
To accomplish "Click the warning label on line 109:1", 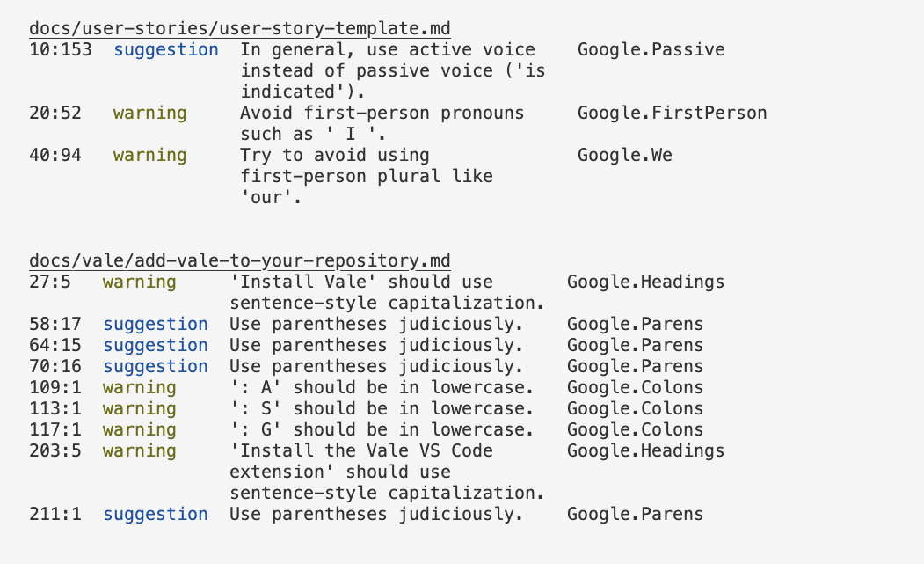I will pos(139,388).
